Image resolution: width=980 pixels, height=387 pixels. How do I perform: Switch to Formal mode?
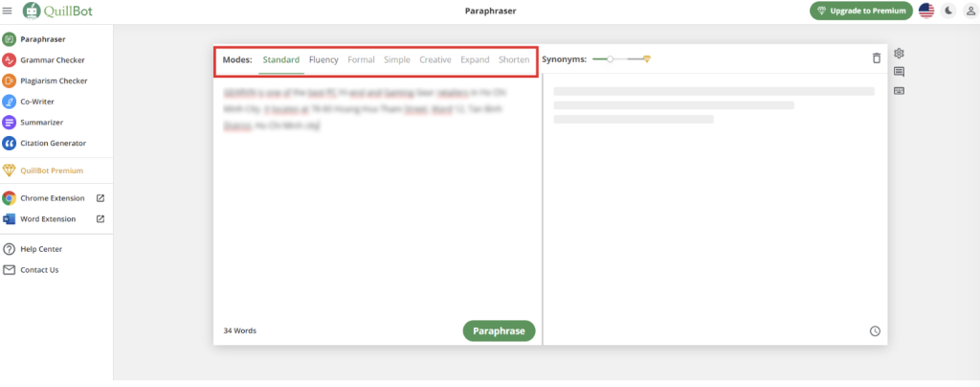pos(361,60)
